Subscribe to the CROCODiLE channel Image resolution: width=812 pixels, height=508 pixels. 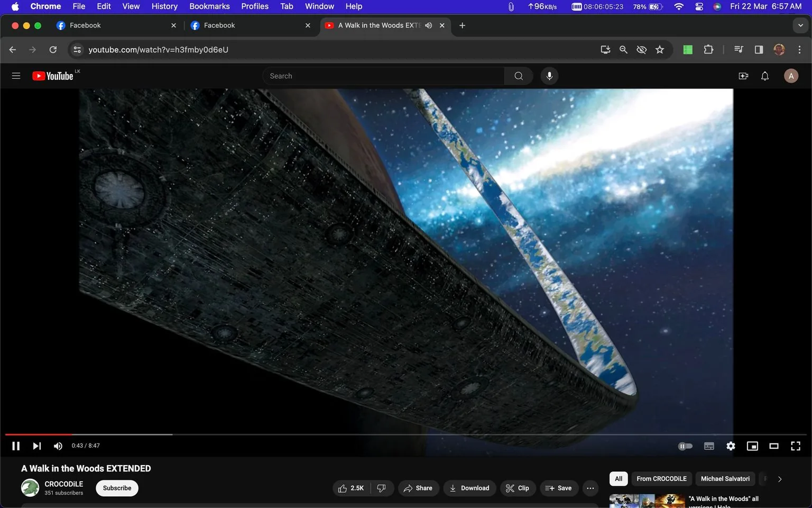coord(116,488)
